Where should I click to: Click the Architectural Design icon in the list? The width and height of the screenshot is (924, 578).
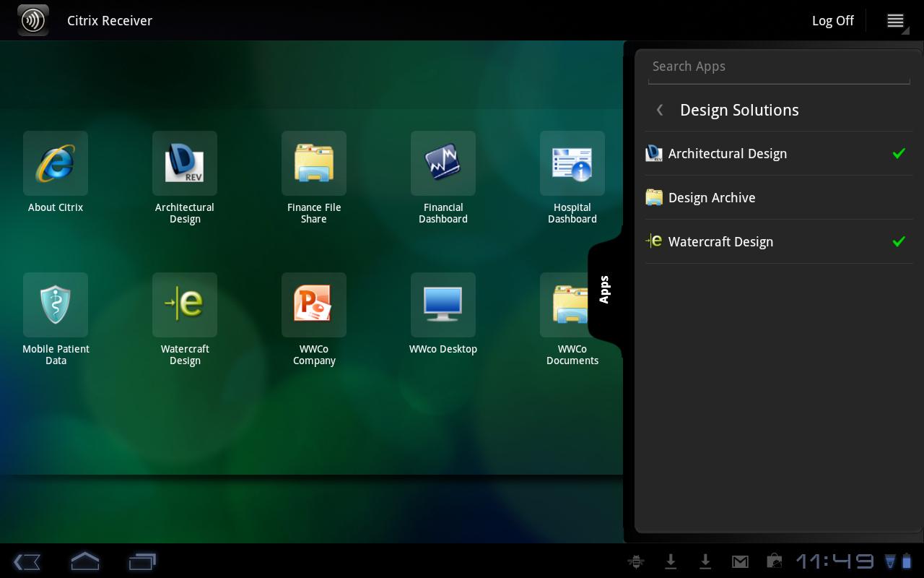click(654, 153)
